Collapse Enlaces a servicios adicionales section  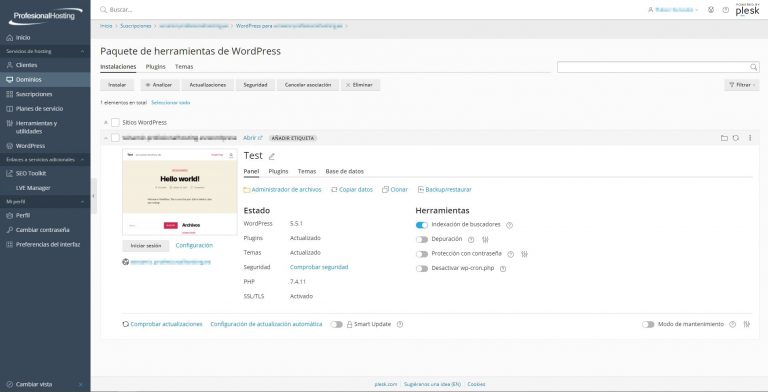pos(82,160)
